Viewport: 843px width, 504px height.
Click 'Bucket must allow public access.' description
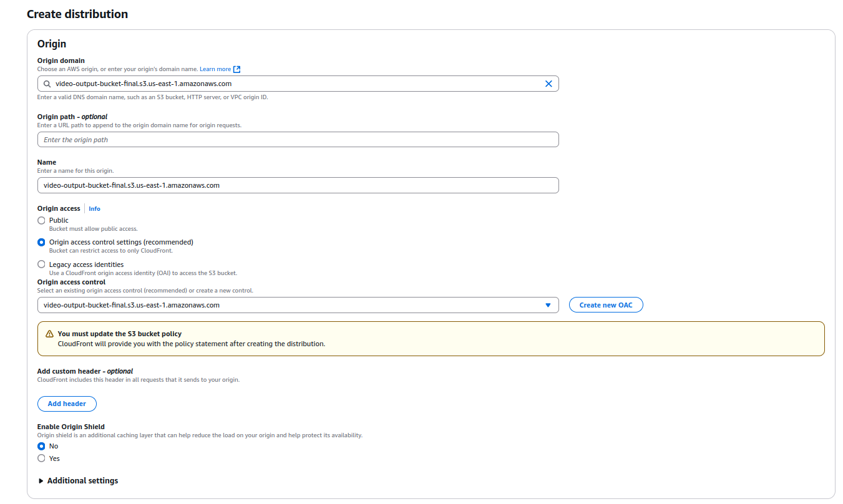(94, 229)
